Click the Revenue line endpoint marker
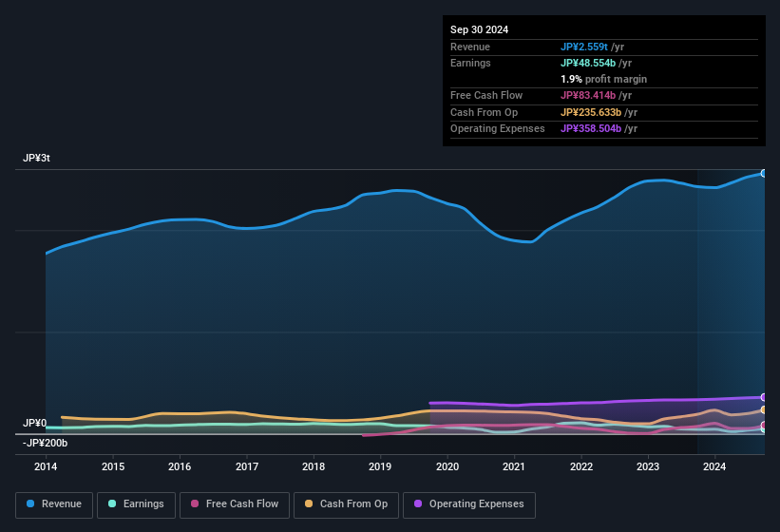This screenshot has width=780, height=532. 764,174
